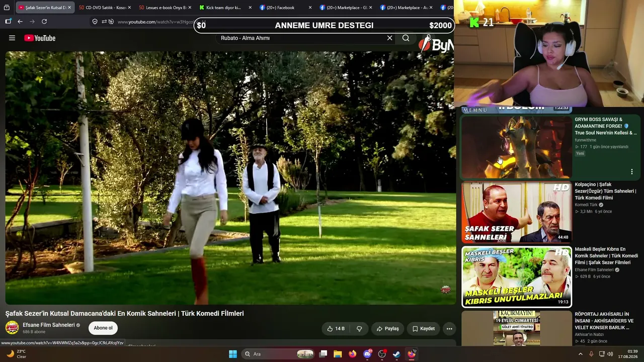Open the network icon in system tray
This screenshot has height=362, width=644.
[x=602, y=354]
